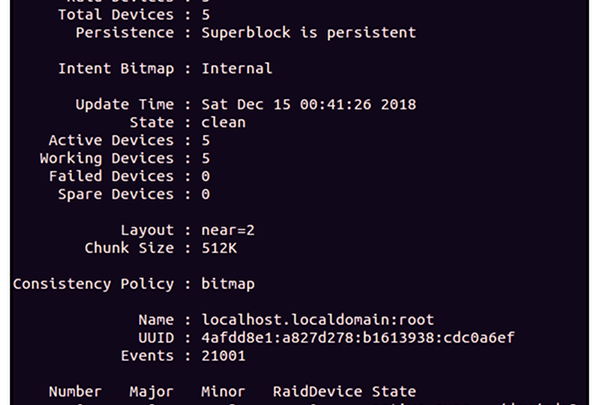Click the 'Minor' column header
The height and width of the screenshot is (405, 599).
point(223,392)
